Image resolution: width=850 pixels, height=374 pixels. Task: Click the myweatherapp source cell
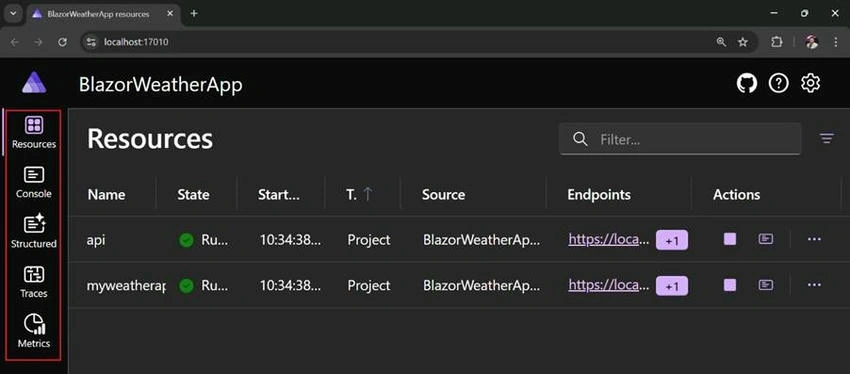481,286
